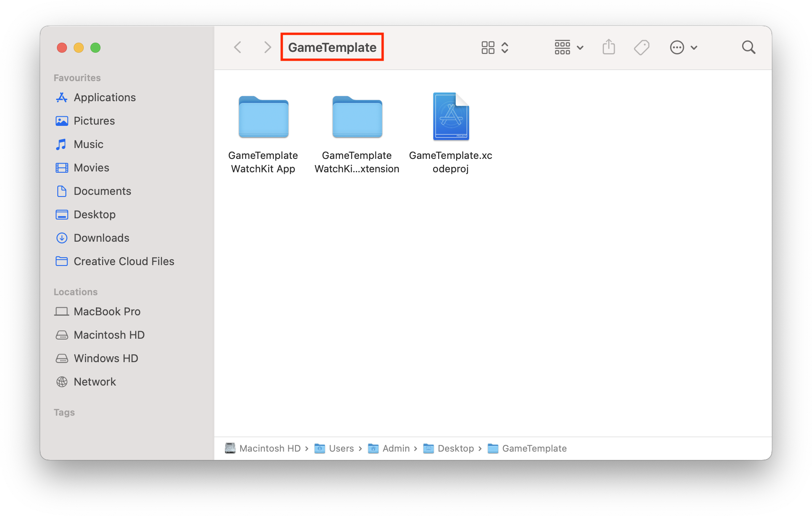Viewport: 812px width, 516px height.
Task: Click Desktop in the path bar
Action: point(456,448)
